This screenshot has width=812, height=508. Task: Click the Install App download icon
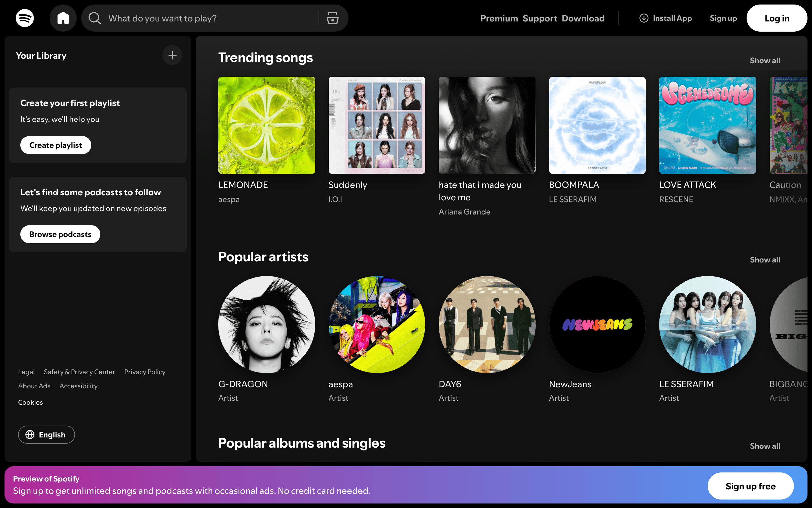[644, 18]
